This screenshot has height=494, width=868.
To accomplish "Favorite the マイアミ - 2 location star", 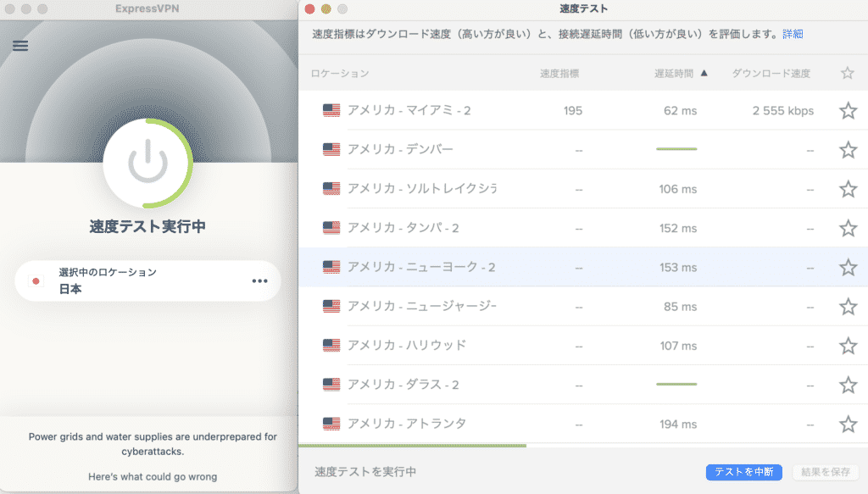I will [848, 111].
